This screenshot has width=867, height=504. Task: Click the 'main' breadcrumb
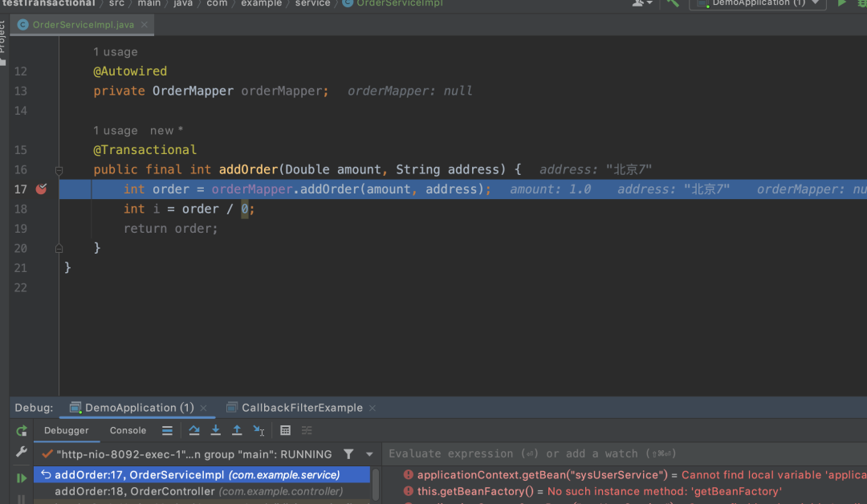(149, 3)
